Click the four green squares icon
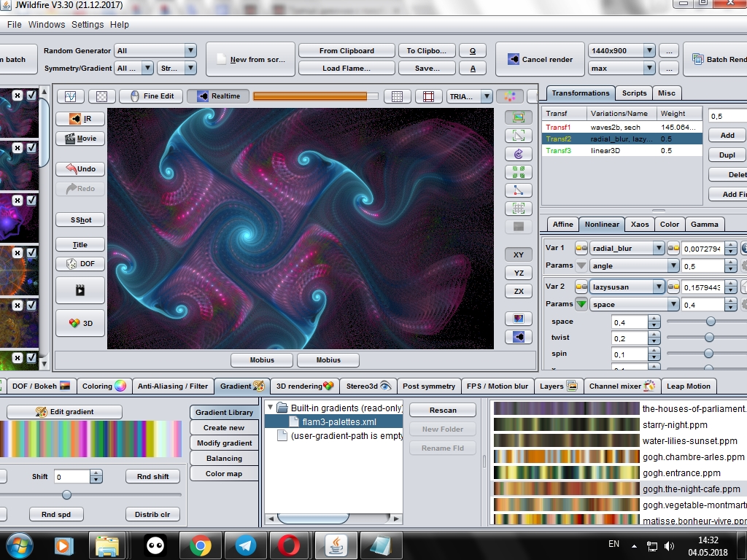This screenshot has width=747, height=560. 519,172
